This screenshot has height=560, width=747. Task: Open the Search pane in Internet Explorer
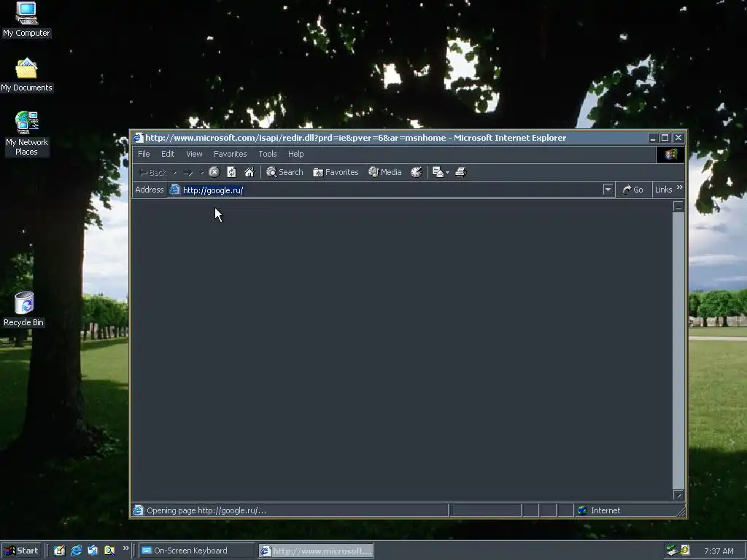tap(285, 172)
